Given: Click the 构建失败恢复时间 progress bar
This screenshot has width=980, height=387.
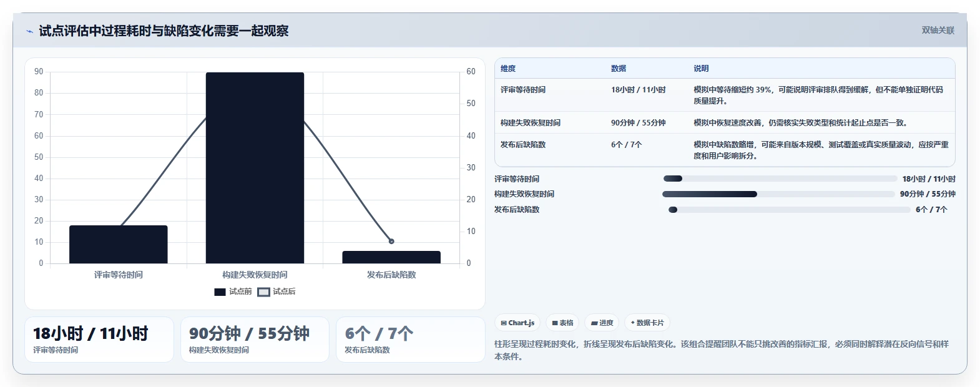Looking at the screenshot, I should (x=778, y=194).
